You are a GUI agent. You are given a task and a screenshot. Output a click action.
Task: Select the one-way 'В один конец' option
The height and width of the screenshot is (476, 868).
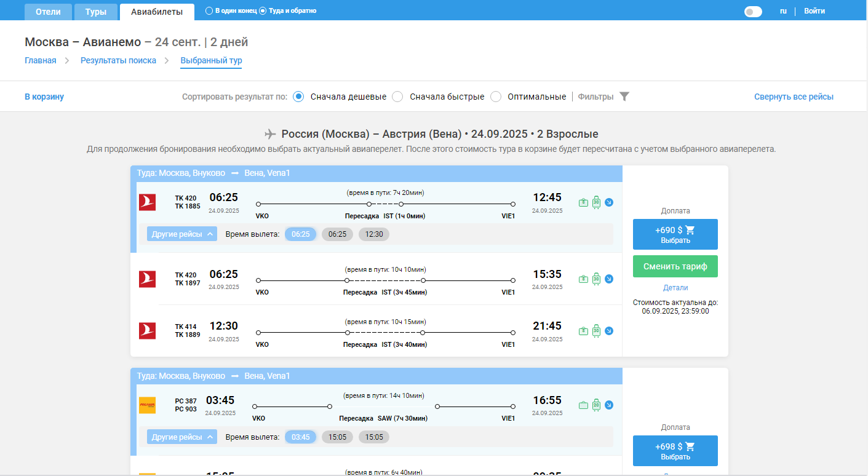coord(209,10)
